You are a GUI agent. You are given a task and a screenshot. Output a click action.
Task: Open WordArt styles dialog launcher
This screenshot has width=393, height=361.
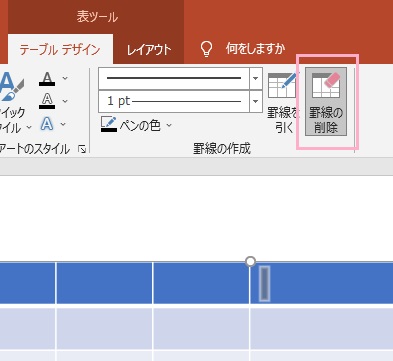click(x=82, y=149)
